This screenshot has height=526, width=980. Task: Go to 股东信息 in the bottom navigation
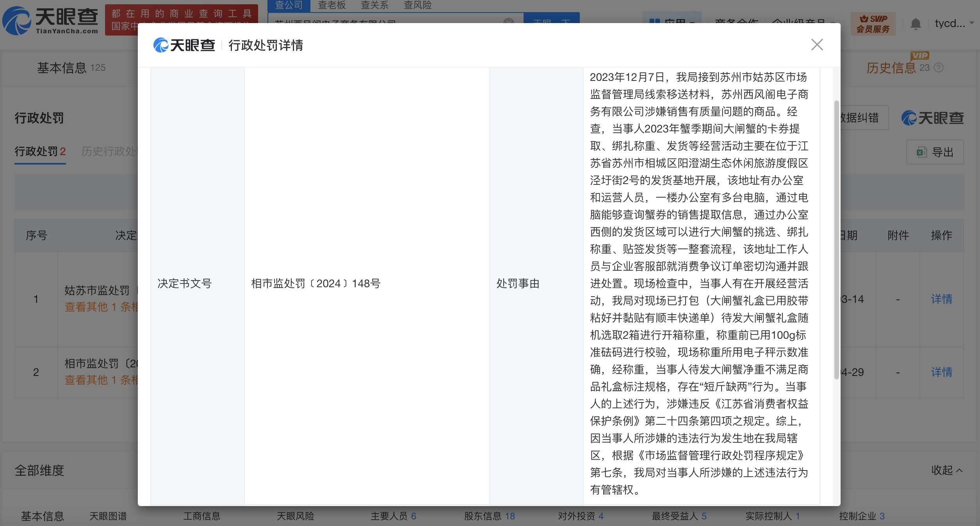(488, 516)
